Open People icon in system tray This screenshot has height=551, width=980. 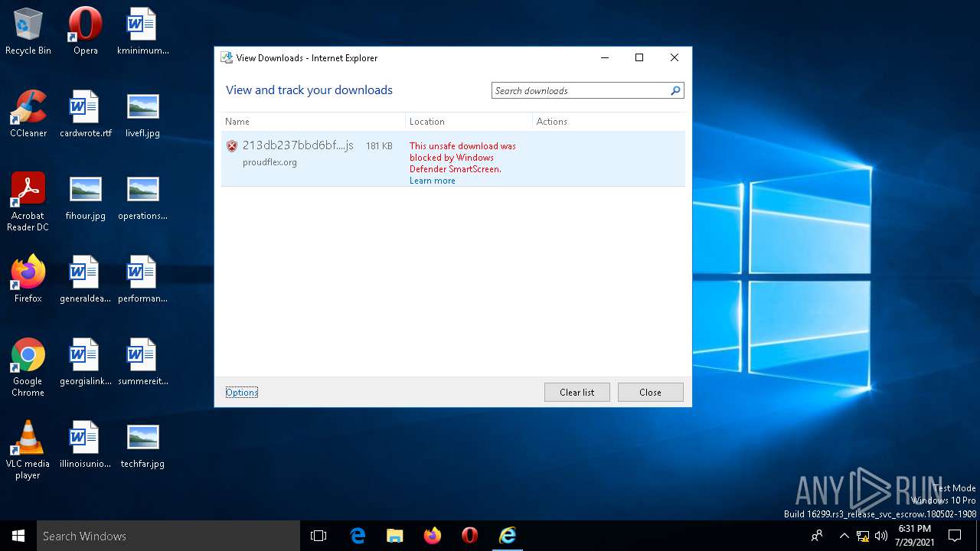coord(817,536)
